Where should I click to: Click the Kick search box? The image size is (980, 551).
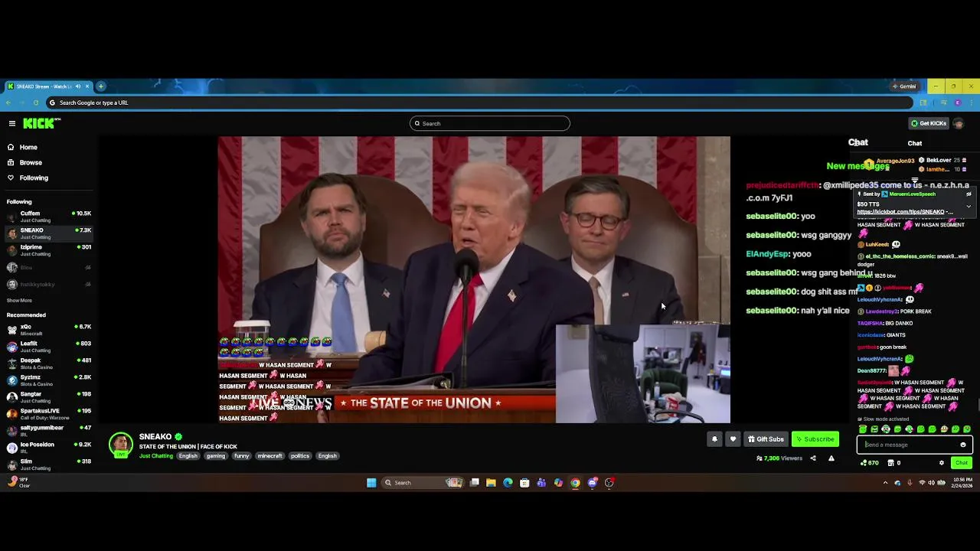(490, 123)
